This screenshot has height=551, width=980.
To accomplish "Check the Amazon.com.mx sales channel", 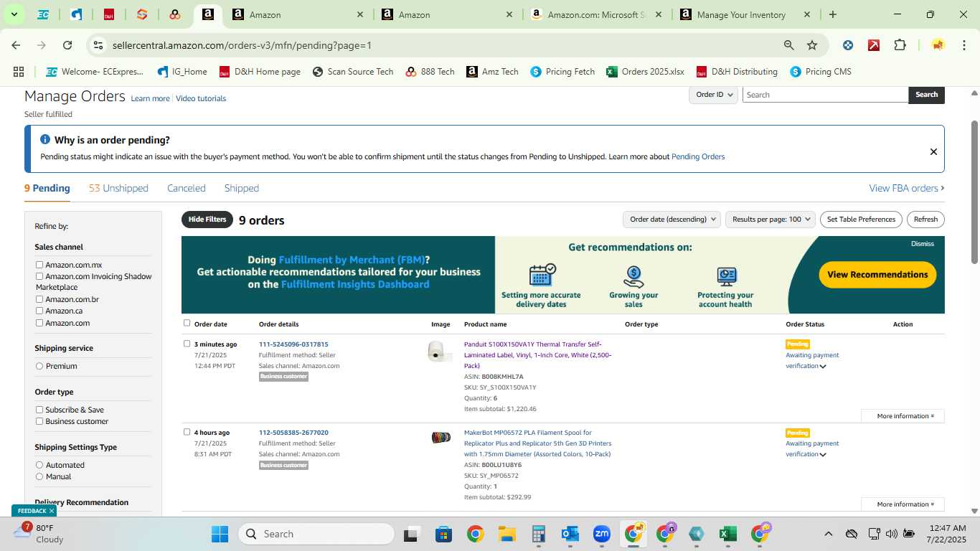I will 39,265.
